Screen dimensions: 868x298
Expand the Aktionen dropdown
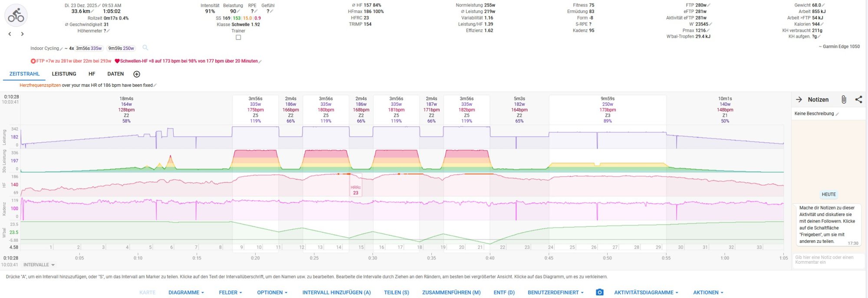[707, 292]
